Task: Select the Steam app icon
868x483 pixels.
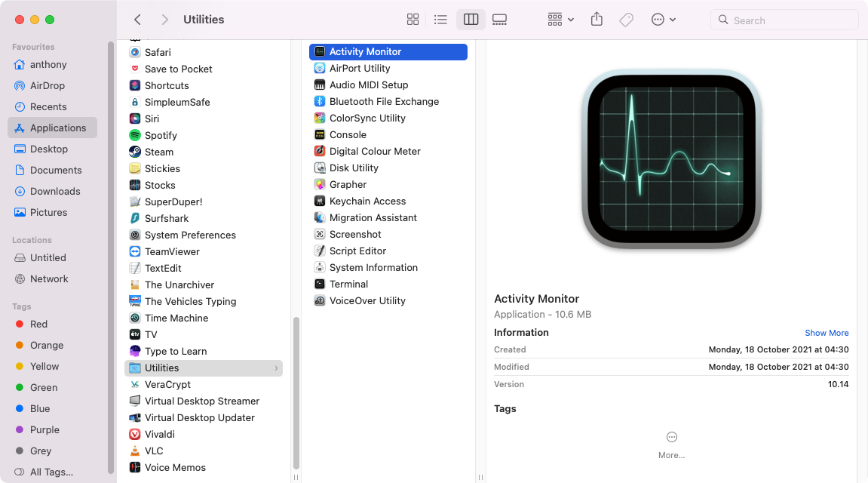Action: pos(134,152)
